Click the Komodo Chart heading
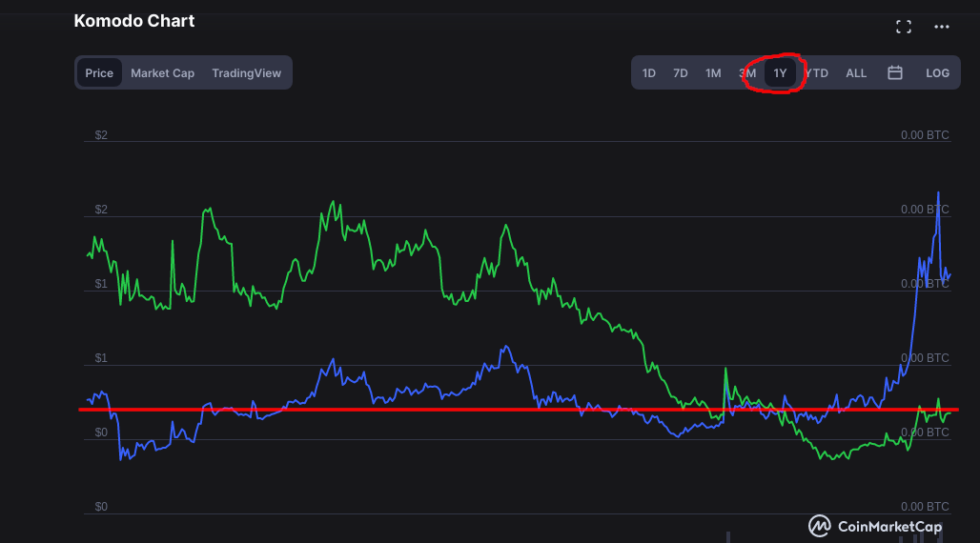The height and width of the screenshot is (543, 980). coord(134,21)
